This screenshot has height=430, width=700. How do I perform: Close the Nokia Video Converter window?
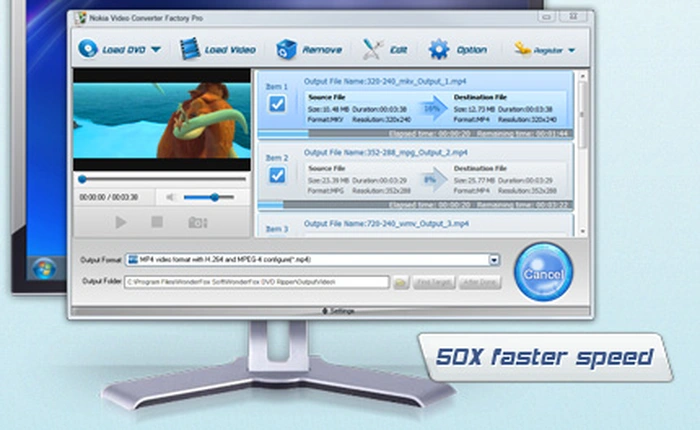(x=574, y=17)
